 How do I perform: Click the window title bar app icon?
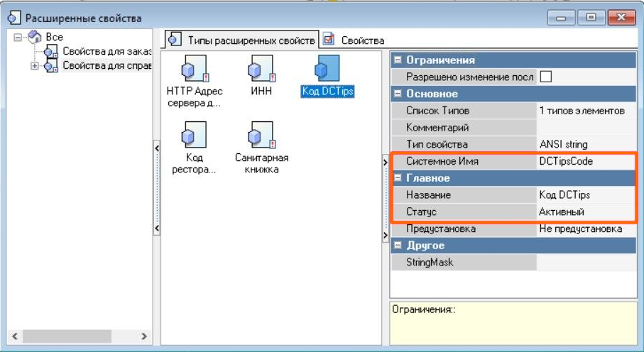coord(12,18)
